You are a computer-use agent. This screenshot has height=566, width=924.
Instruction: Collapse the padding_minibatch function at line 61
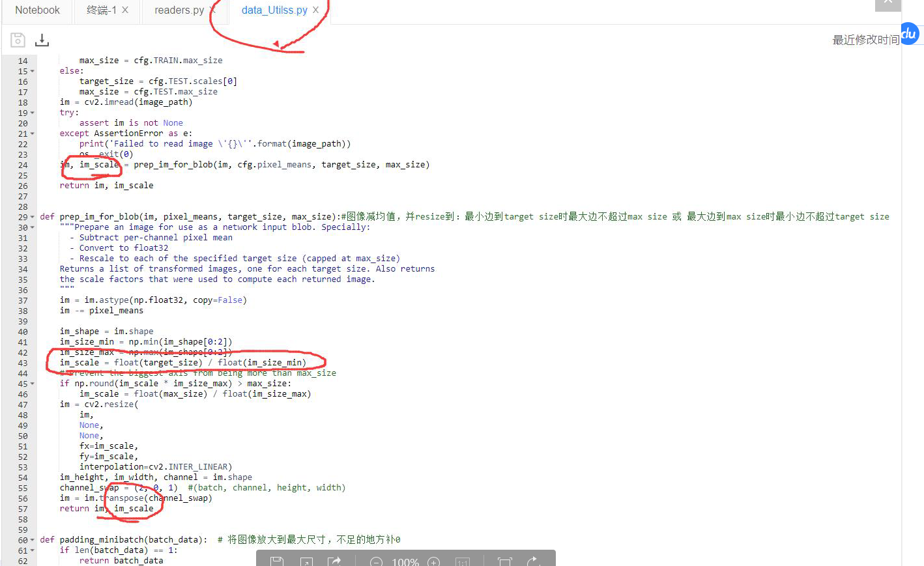[31, 550]
